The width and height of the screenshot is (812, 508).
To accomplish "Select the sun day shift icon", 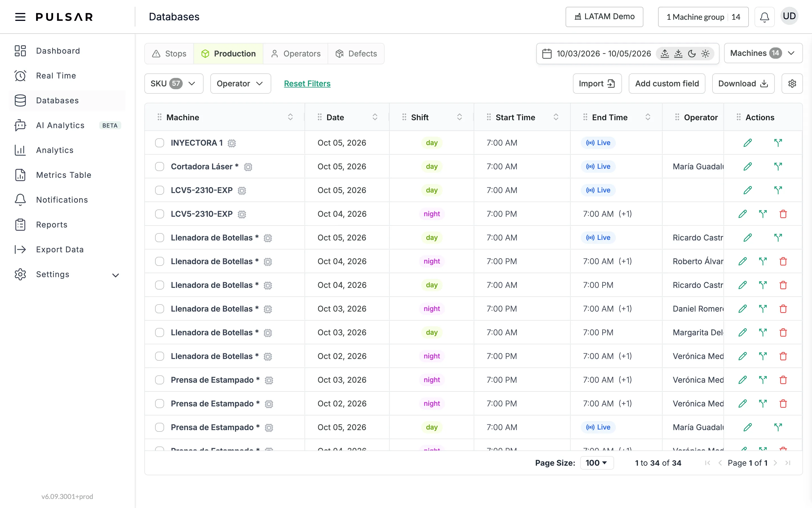I will 705,53.
